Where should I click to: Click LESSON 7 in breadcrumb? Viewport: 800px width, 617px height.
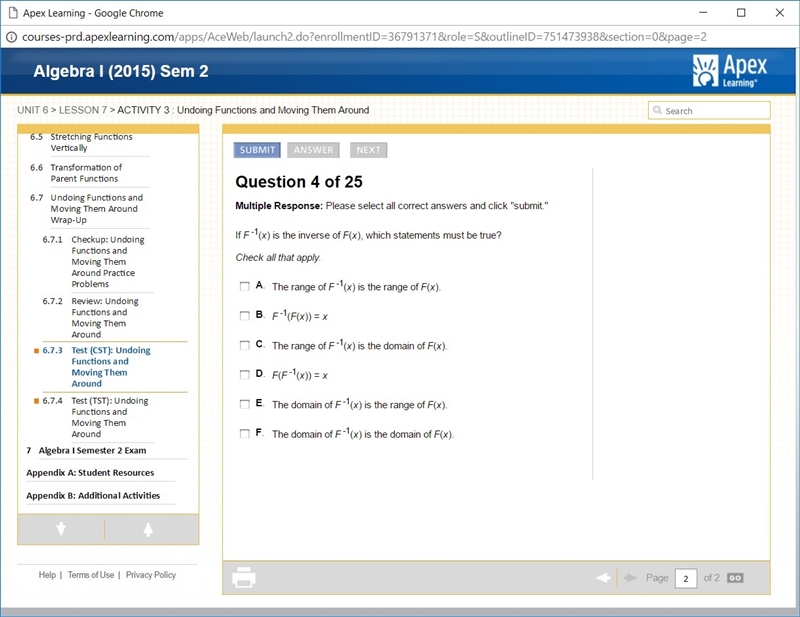coord(83,110)
